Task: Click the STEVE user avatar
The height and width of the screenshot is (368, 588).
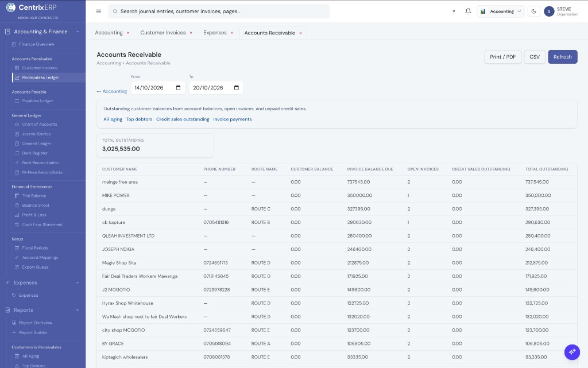Action: pos(549,11)
